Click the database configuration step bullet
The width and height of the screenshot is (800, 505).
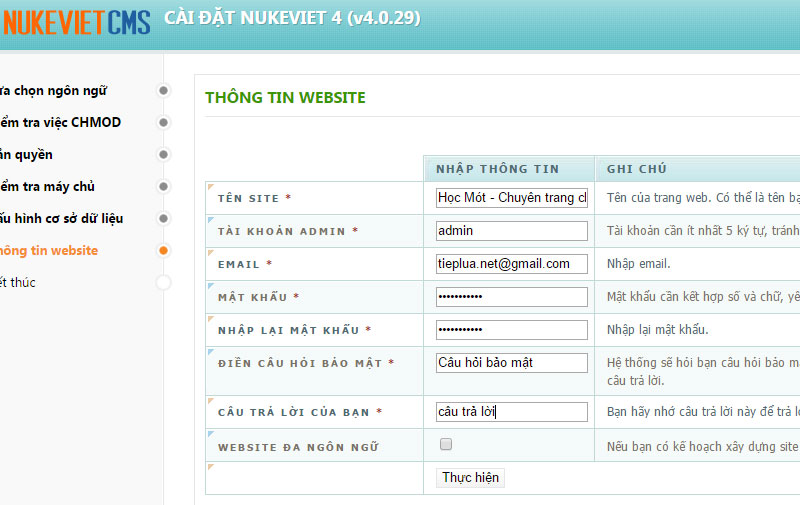163,218
